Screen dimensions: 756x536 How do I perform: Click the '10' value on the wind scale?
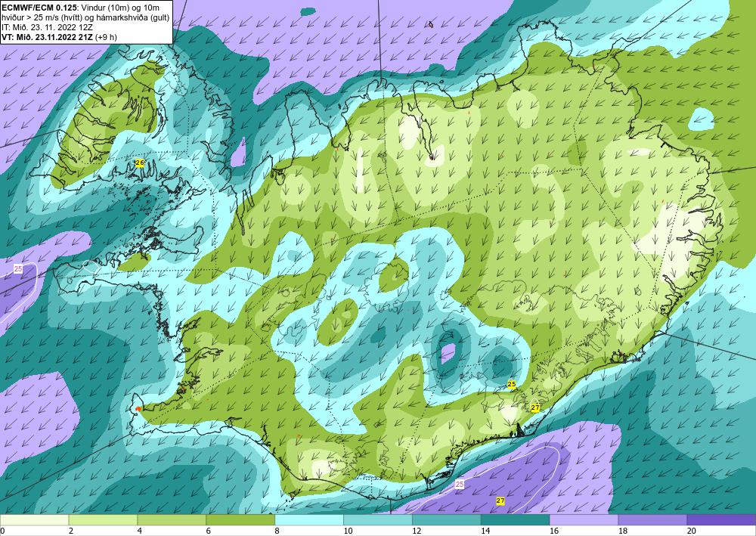(348, 531)
